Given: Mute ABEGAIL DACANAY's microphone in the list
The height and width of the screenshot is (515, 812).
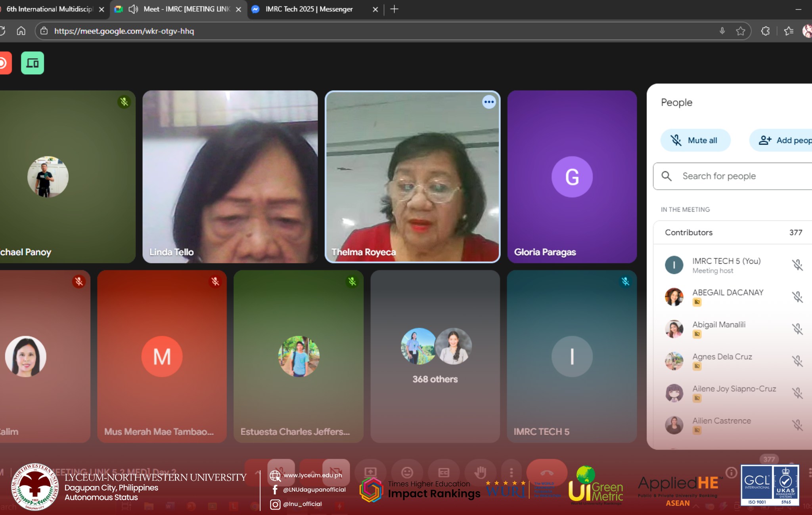Looking at the screenshot, I should [797, 297].
